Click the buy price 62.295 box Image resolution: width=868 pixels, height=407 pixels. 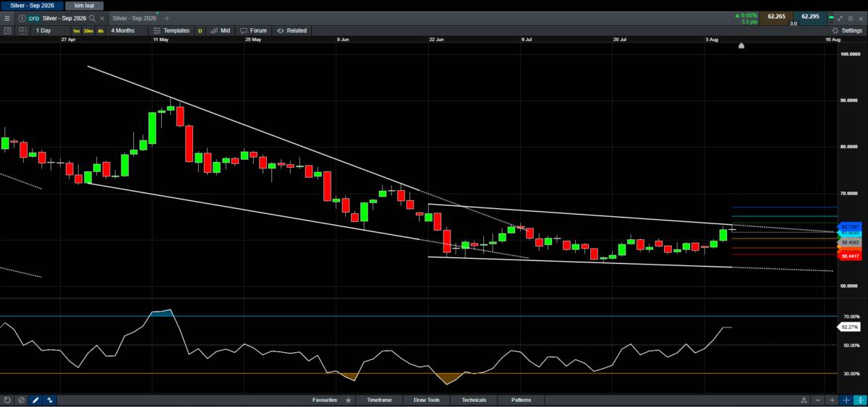pos(809,17)
